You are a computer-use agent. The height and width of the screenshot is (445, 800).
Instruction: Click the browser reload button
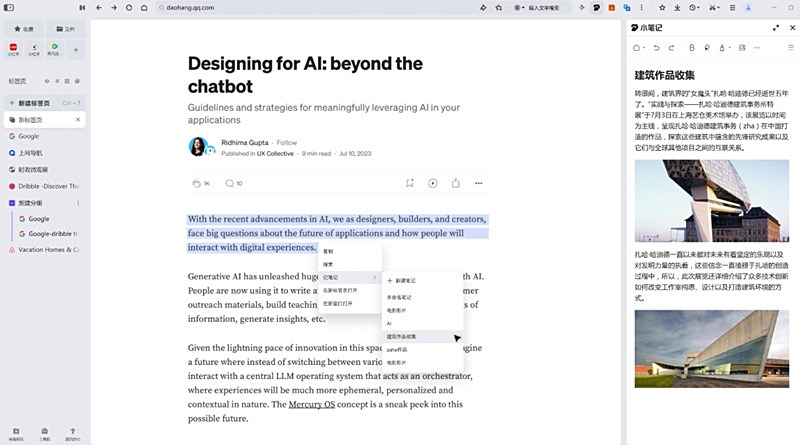click(x=129, y=8)
